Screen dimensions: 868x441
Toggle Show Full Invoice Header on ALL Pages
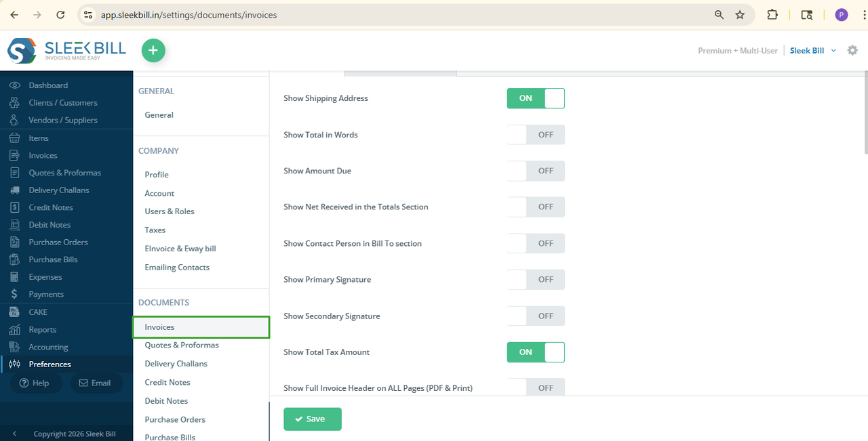(536, 387)
